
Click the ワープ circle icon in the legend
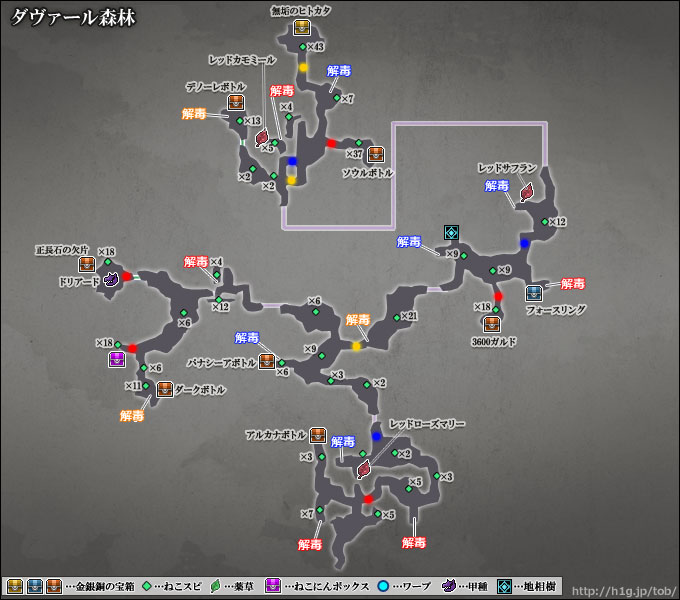(x=383, y=586)
